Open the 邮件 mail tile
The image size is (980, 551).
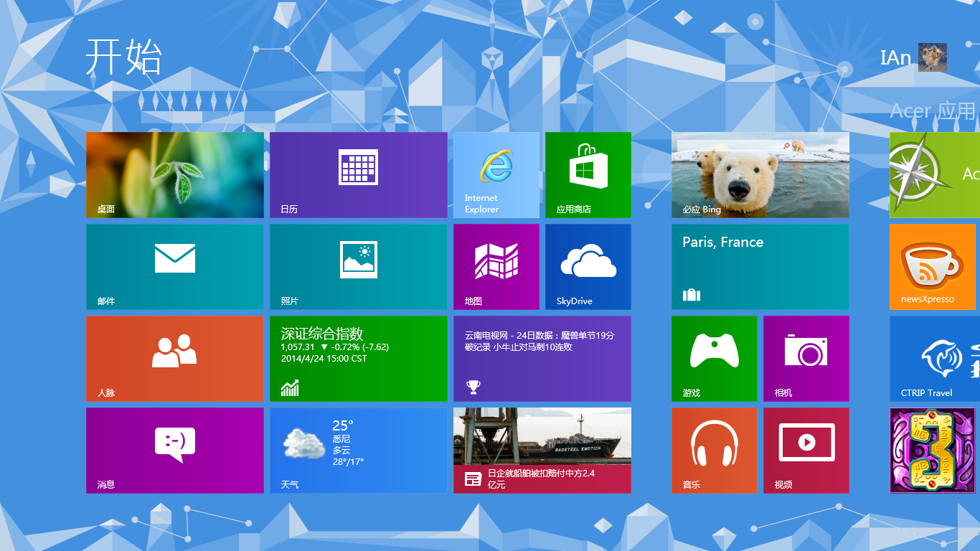[175, 267]
